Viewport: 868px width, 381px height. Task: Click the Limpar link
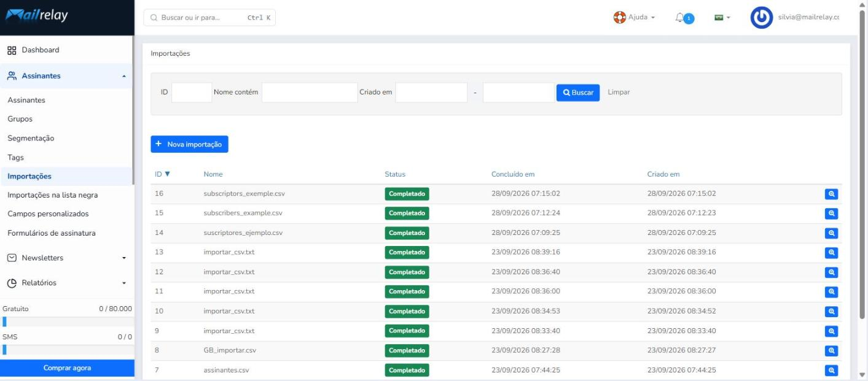619,93
